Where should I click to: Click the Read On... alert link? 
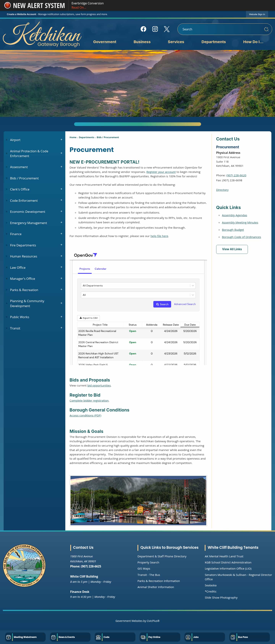[79, 7]
